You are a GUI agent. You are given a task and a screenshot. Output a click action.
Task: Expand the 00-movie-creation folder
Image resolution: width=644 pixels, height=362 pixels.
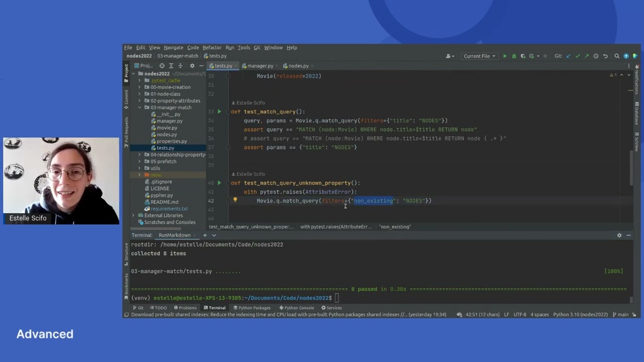click(140, 87)
